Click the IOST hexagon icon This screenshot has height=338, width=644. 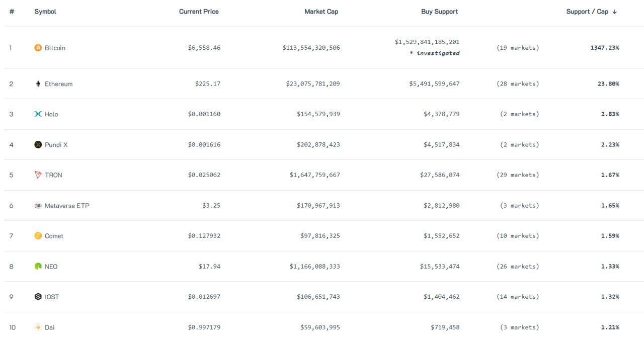[x=38, y=297]
